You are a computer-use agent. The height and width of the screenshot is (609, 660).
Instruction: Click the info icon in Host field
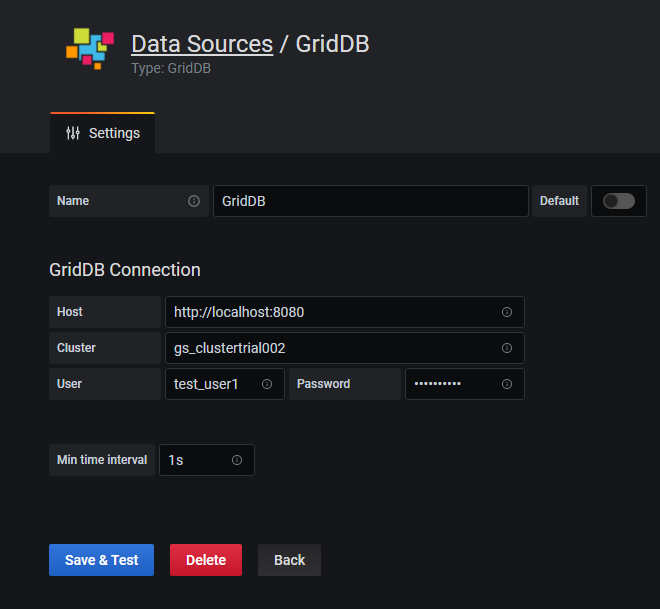(x=506, y=312)
